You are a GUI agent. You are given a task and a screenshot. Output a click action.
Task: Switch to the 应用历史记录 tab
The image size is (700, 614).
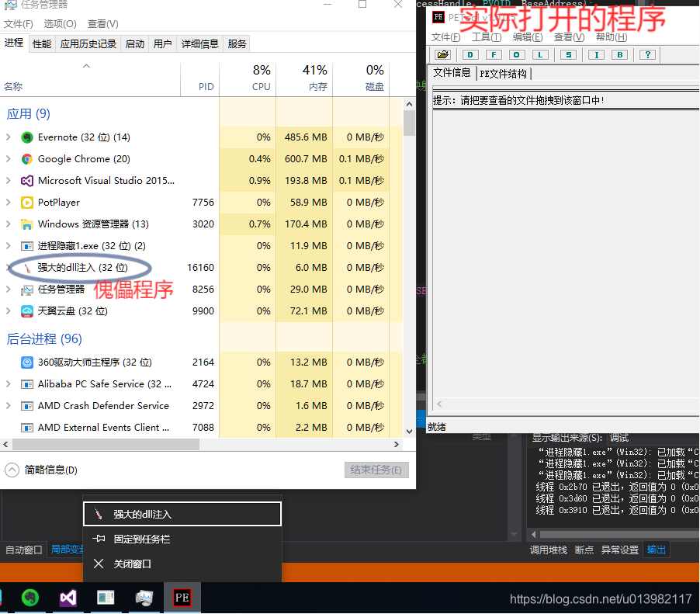click(88, 43)
